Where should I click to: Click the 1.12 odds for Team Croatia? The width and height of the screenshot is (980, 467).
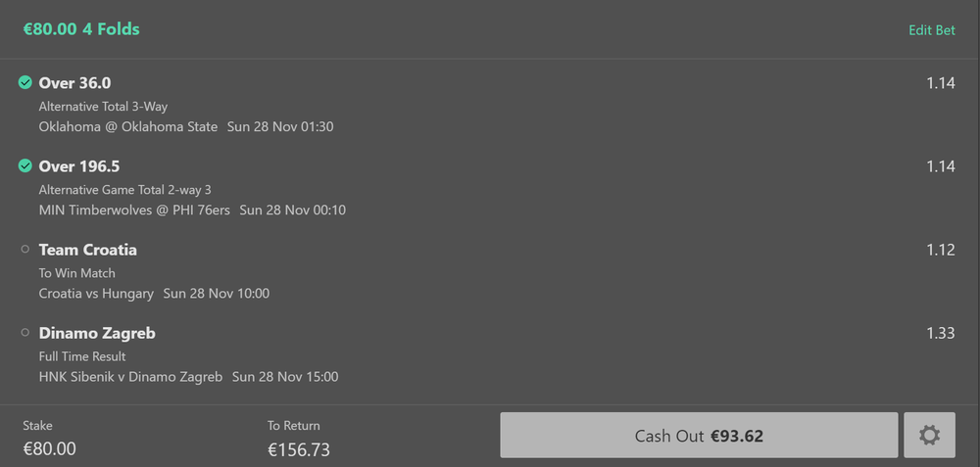[940, 250]
